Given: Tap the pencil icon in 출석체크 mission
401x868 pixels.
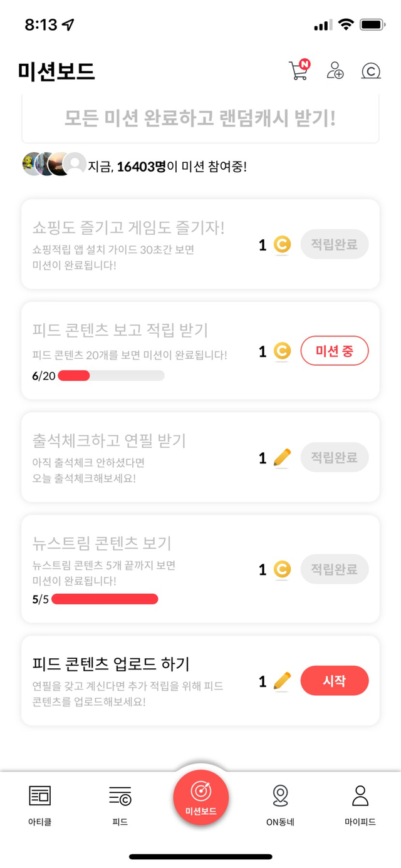Looking at the screenshot, I should [282, 458].
